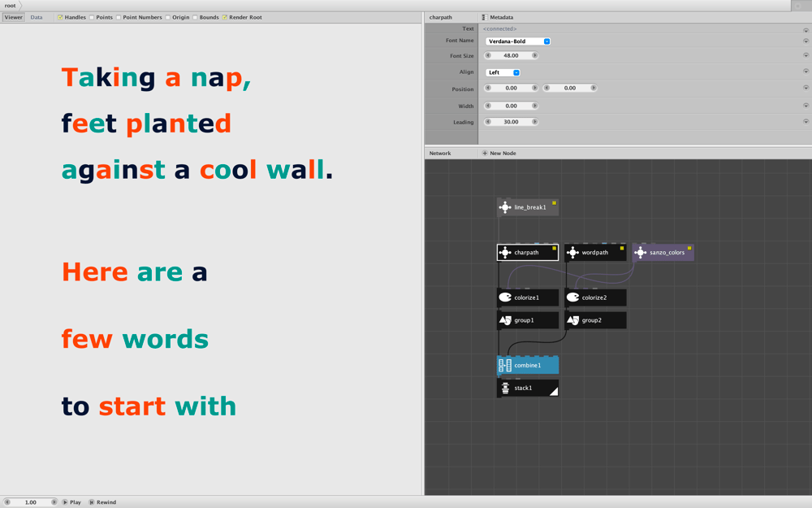Select the sanzo_colors node icon

pos(640,253)
